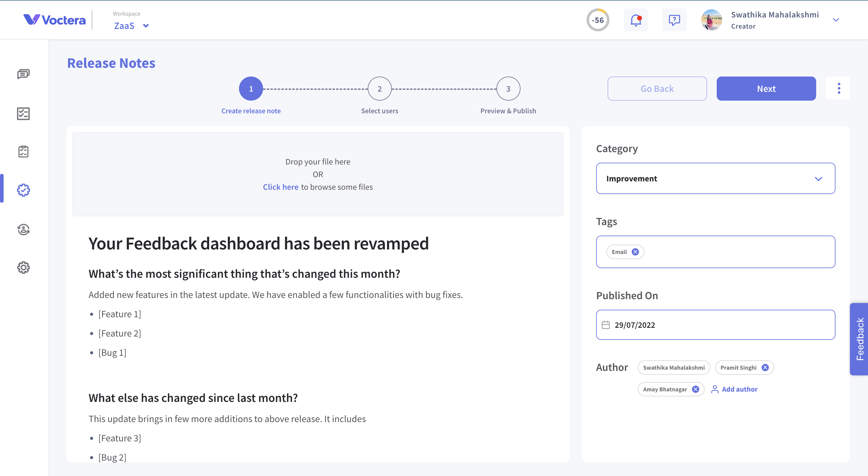Viewport: 868px width, 476px height.
Task: Click the Go Back button
Action: point(657,89)
